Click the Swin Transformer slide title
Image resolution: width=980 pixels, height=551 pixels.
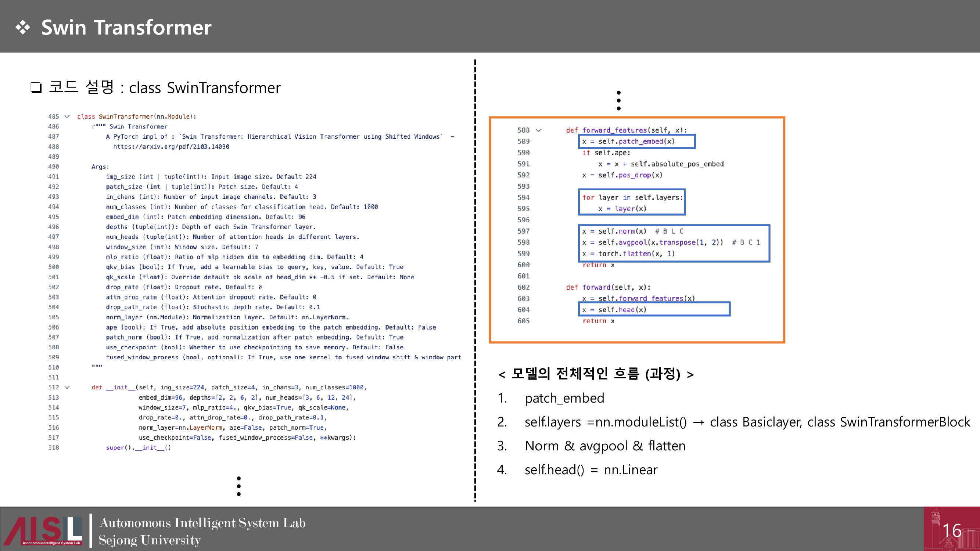(x=126, y=28)
